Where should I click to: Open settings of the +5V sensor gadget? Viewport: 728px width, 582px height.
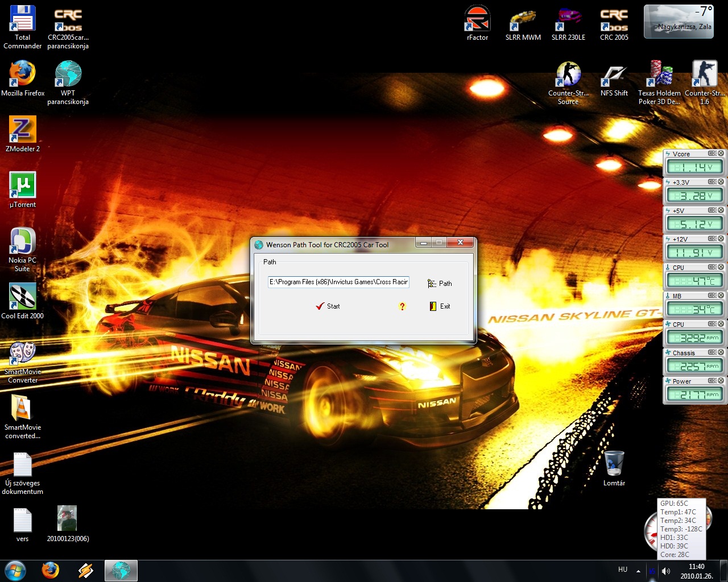tap(712, 210)
